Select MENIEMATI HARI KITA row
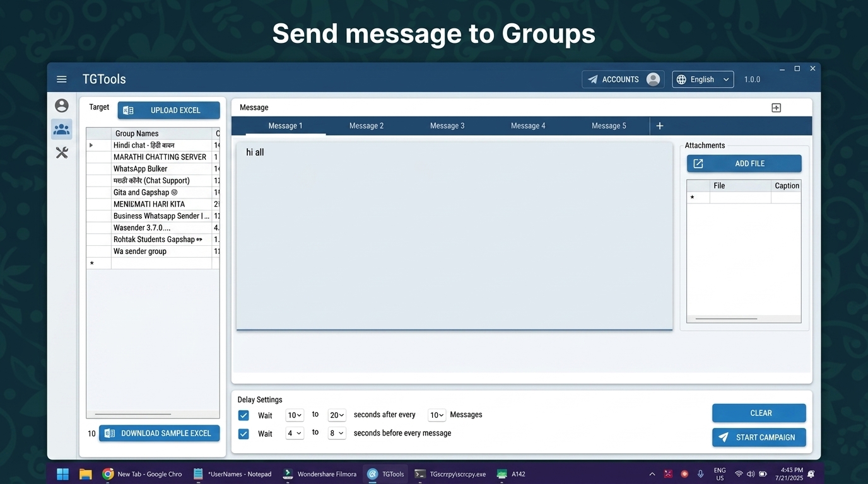 (x=153, y=204)
